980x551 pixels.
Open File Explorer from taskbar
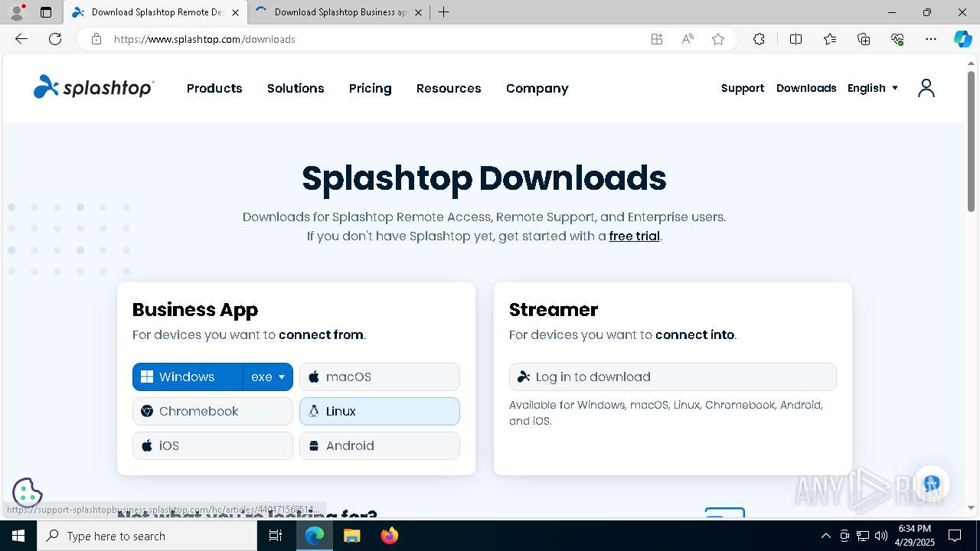pyautogui.click(x=351, y=536)
